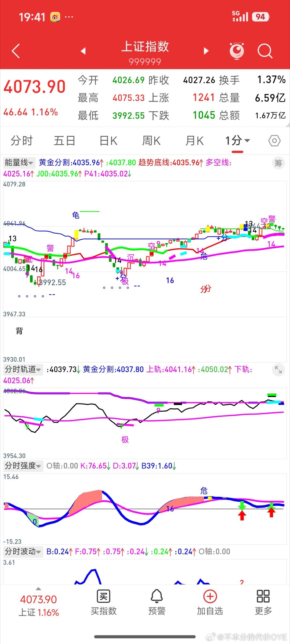Tap 总量 value 6.59亿

point(270,98)
